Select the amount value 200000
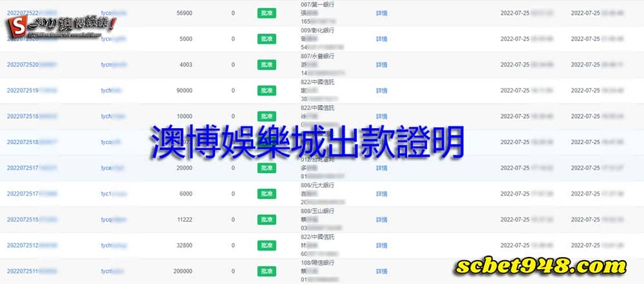644x284 pixels. (183, 271)
